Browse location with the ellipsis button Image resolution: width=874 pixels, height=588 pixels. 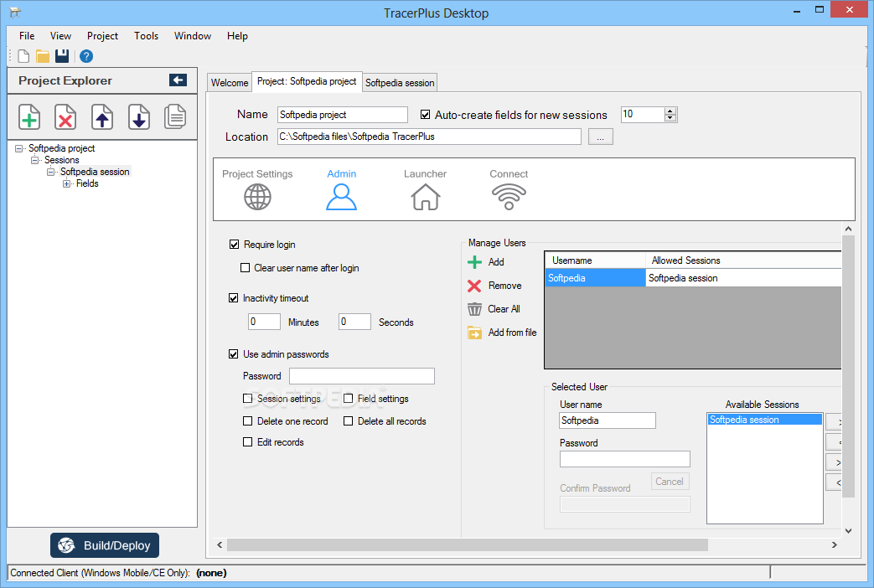point(600,137)
